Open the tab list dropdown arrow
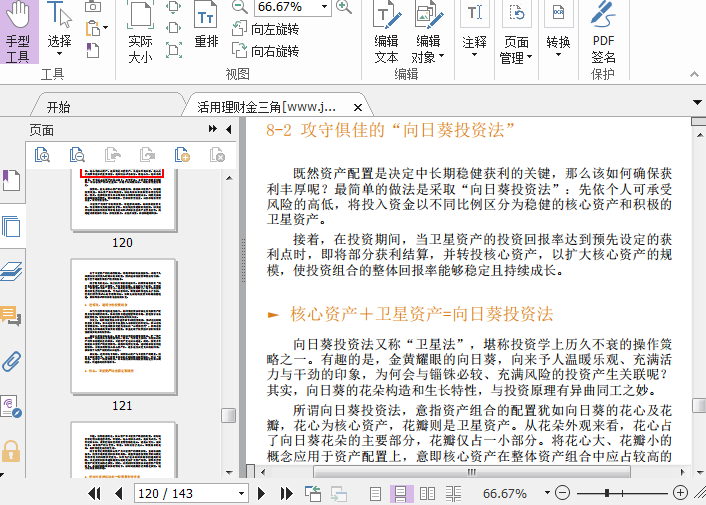 (697, 102)
